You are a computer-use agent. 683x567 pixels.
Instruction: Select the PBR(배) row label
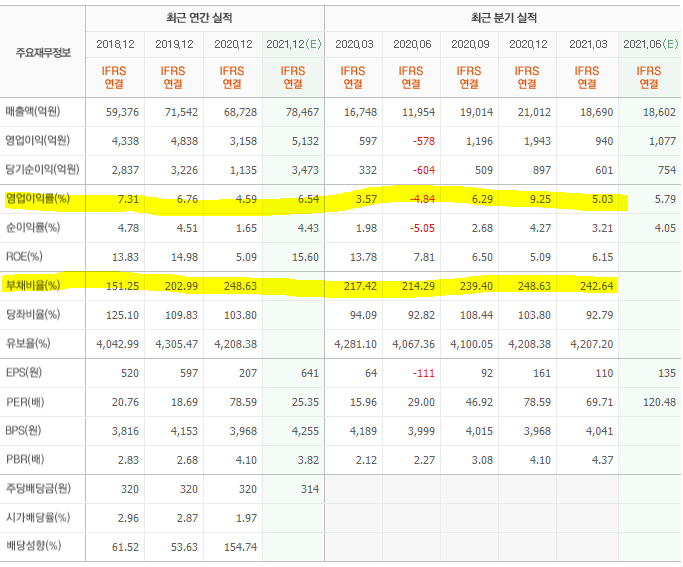(x=25, y=459)
